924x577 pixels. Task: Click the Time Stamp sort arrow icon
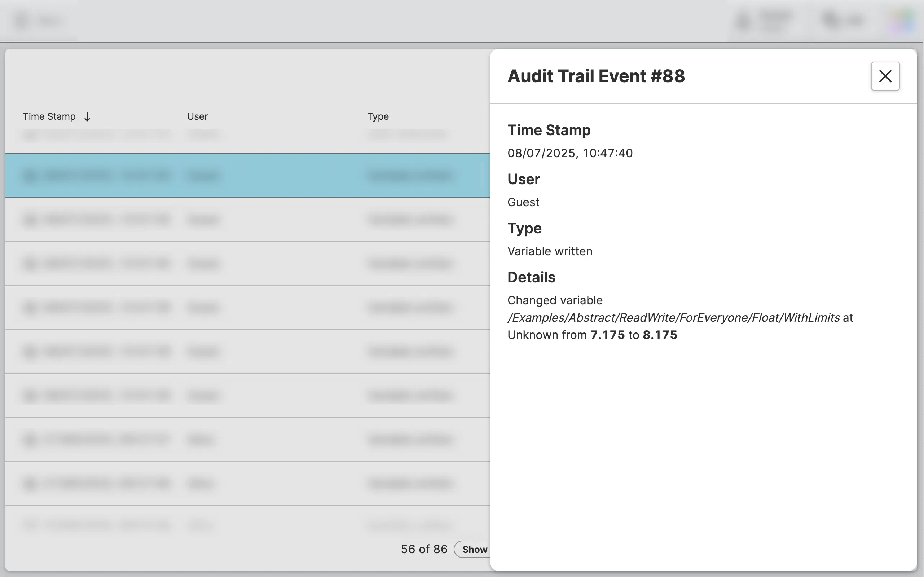[87, 117]
